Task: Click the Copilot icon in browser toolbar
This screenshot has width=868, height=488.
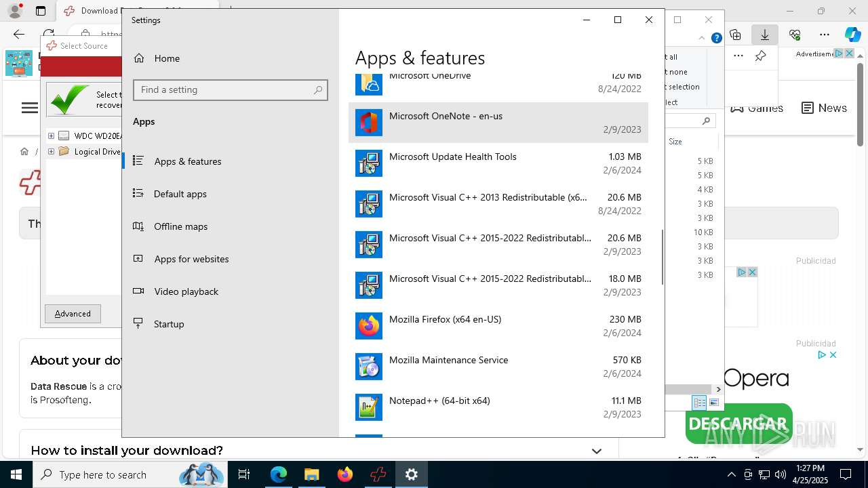Action: (x=852, y=35)
